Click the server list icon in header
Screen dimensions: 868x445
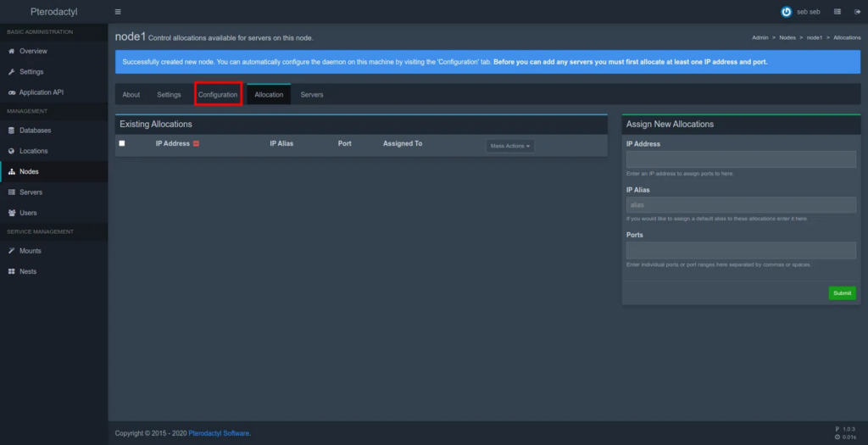[x=837, y=12]
